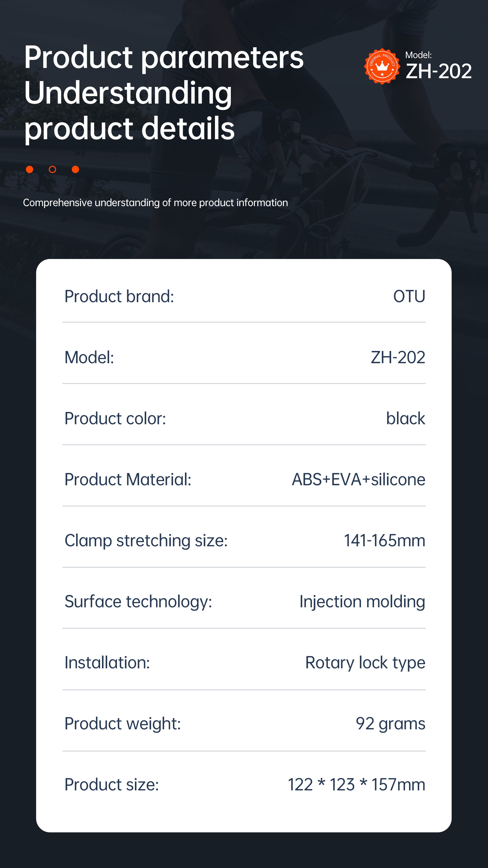
Task: Click the "product details" heading line
Action: 129,128
